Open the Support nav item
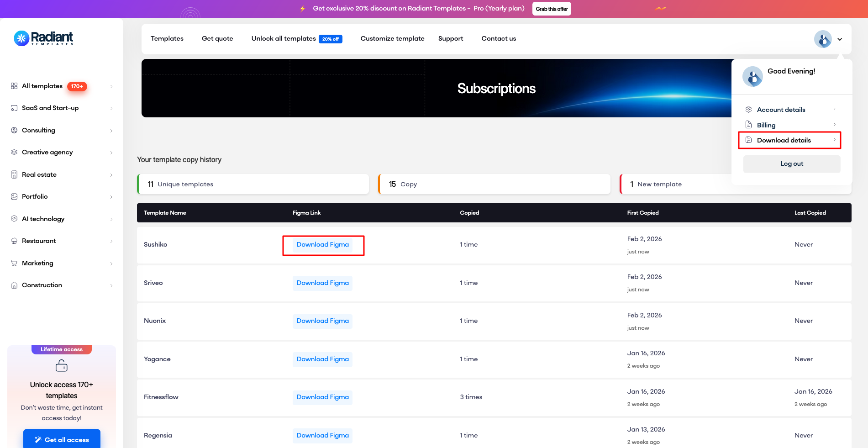The width and height of the screenshot is (868, 448). 451,38
